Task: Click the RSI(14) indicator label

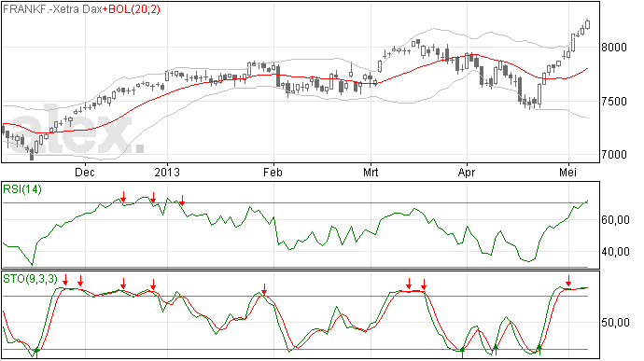Action: pos(22,189)
